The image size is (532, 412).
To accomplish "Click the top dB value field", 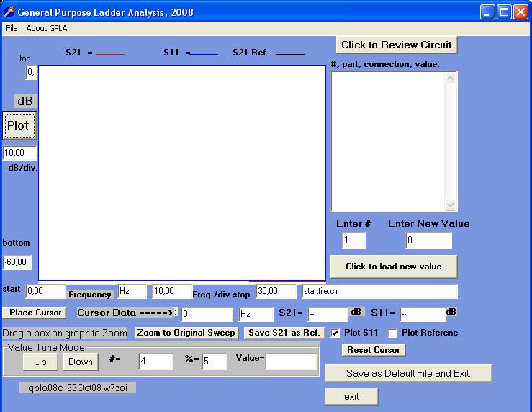I will point(31,73).
